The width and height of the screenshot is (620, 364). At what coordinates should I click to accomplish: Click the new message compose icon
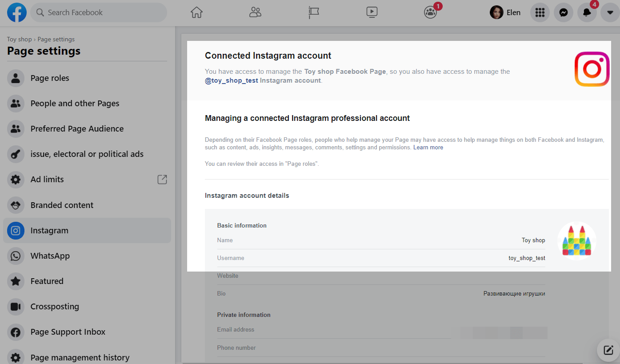pos(608,350)
